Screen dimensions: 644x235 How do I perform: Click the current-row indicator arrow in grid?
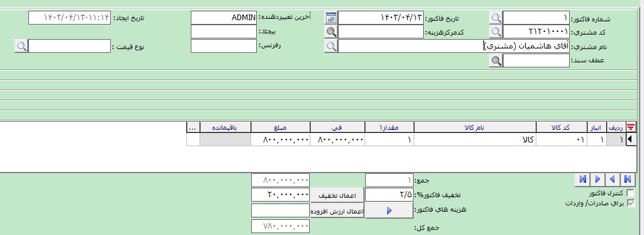pos(630,140)
